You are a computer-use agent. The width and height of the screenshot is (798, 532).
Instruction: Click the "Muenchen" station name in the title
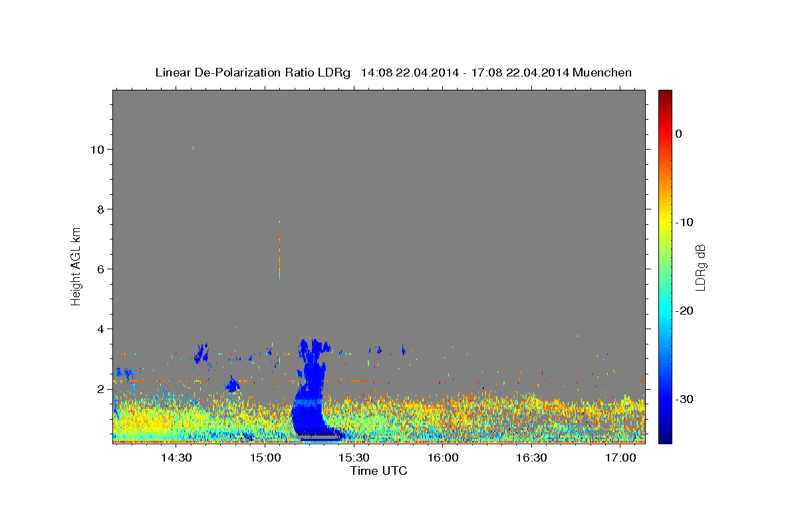602,72
